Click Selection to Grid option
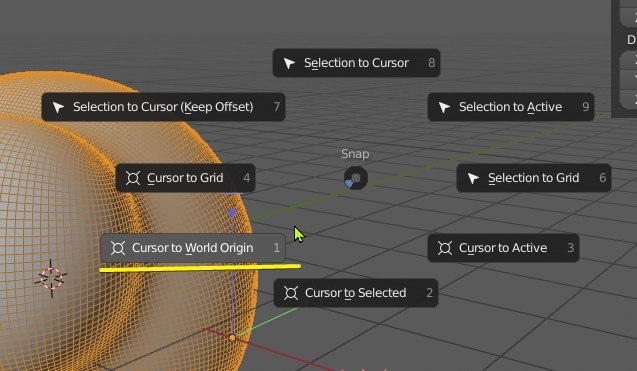 534,178
